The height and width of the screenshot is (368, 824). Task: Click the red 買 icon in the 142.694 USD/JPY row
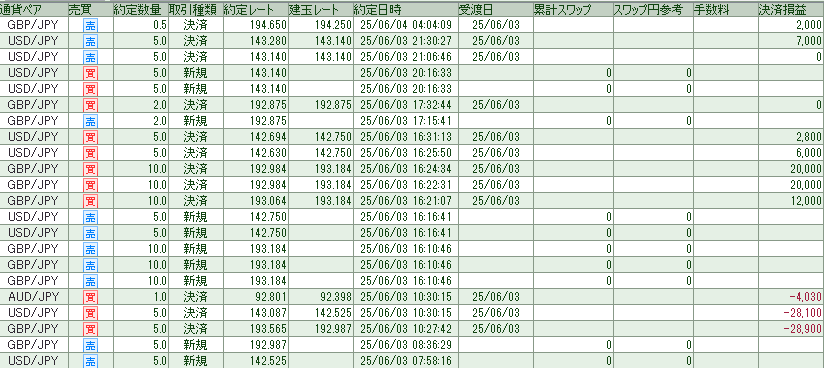tap(90, 138)
